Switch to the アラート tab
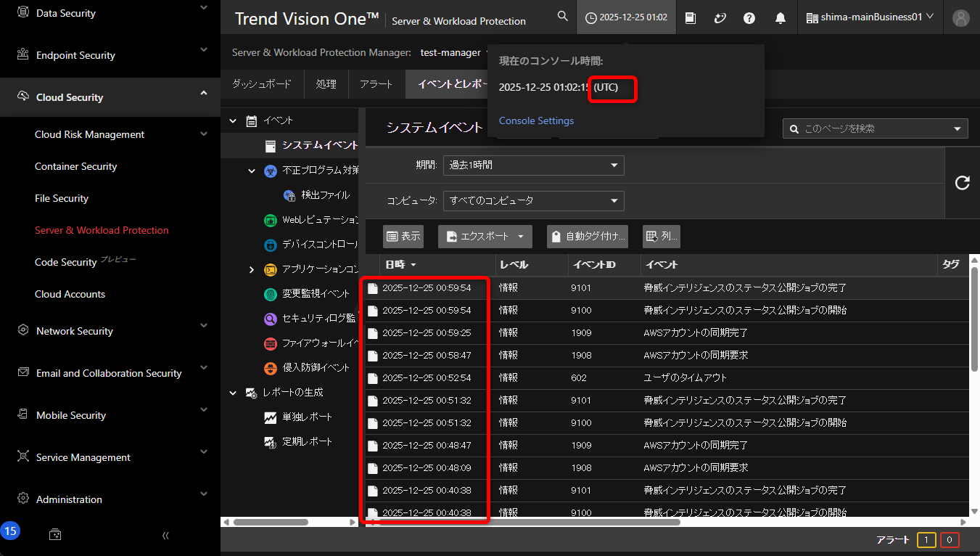The image size is (980, 556). point(376,84)
